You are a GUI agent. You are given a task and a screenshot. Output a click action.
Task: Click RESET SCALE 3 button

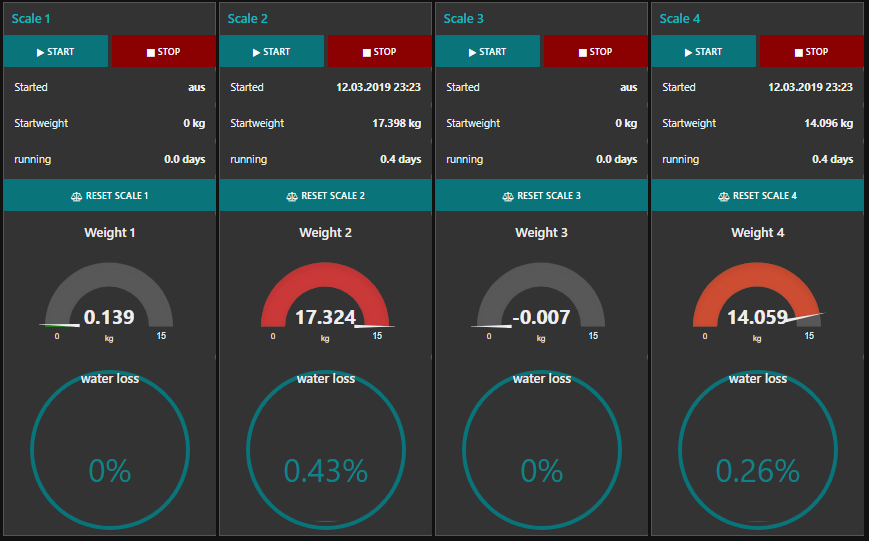(x=541, y=195)
